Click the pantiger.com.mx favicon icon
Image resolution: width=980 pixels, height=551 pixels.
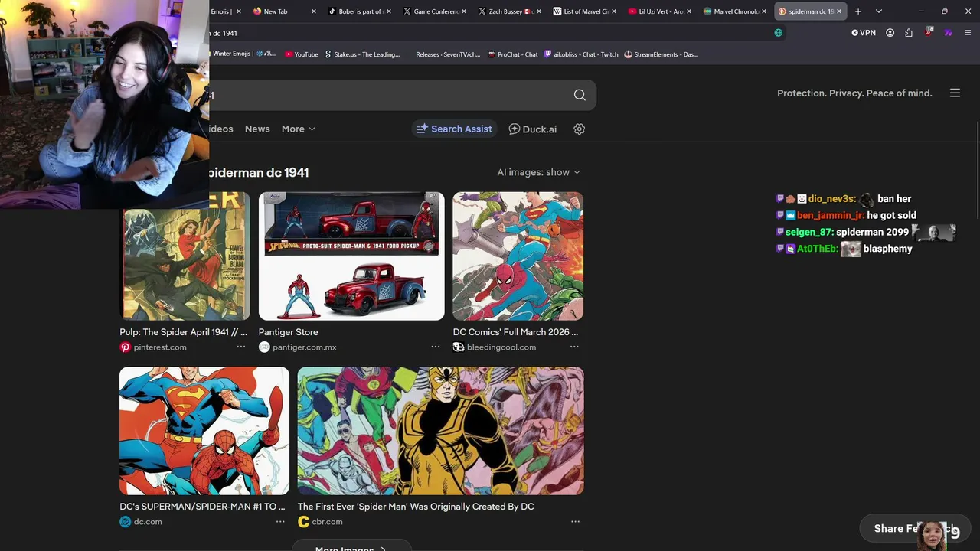264,347
